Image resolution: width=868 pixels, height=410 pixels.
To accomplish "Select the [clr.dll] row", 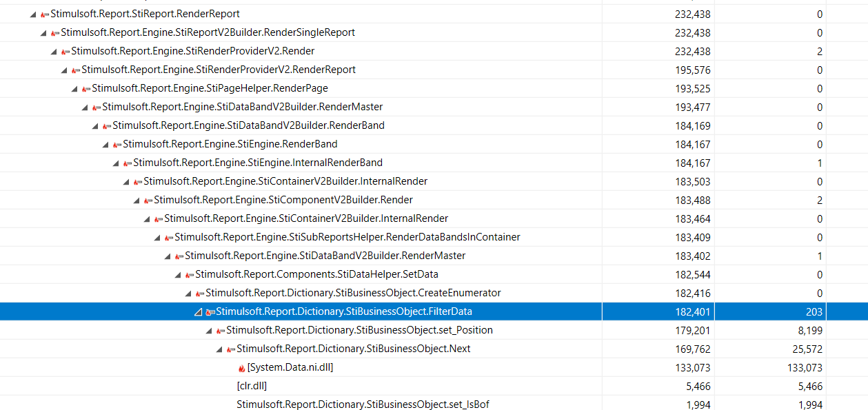I will pyautogui.click(x=434, y=387).
